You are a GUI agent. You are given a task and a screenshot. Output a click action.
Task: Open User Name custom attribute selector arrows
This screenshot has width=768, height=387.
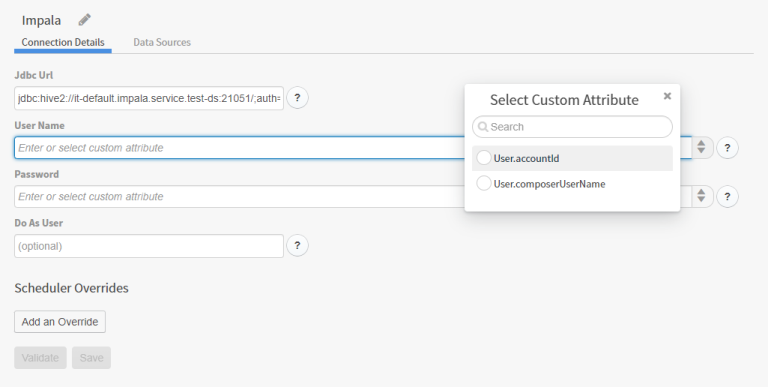(701, 147)
